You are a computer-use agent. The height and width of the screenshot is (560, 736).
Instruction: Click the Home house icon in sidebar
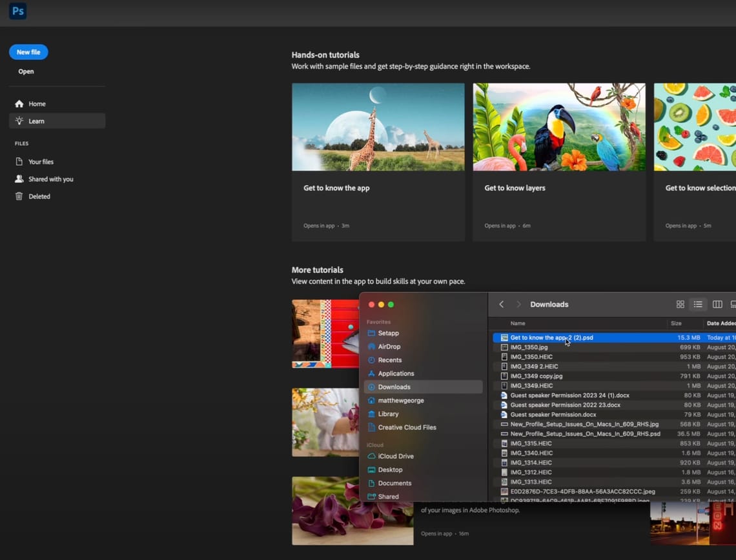tap(19, 104)
